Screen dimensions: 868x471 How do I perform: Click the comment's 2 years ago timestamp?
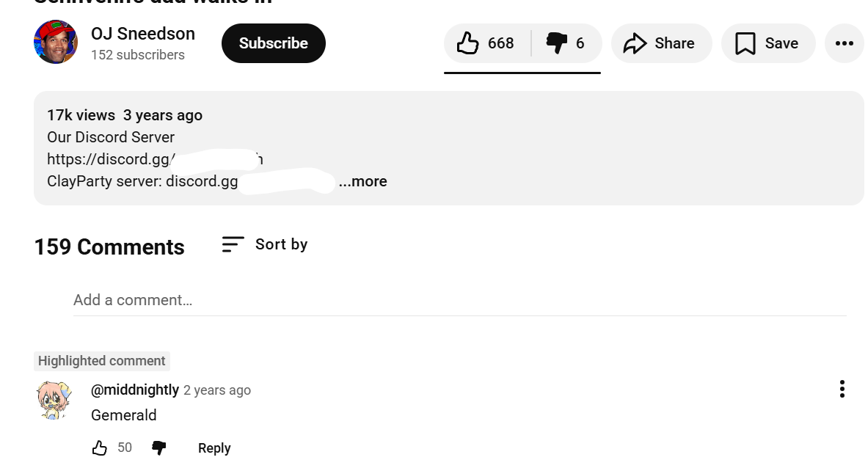pyautogui.click(x=217, y=390)
